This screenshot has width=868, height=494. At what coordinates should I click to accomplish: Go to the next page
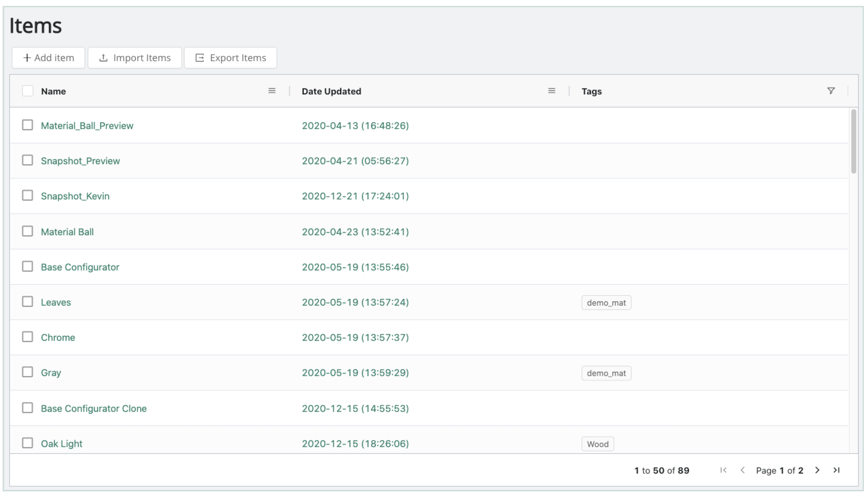tap(817, 470)
